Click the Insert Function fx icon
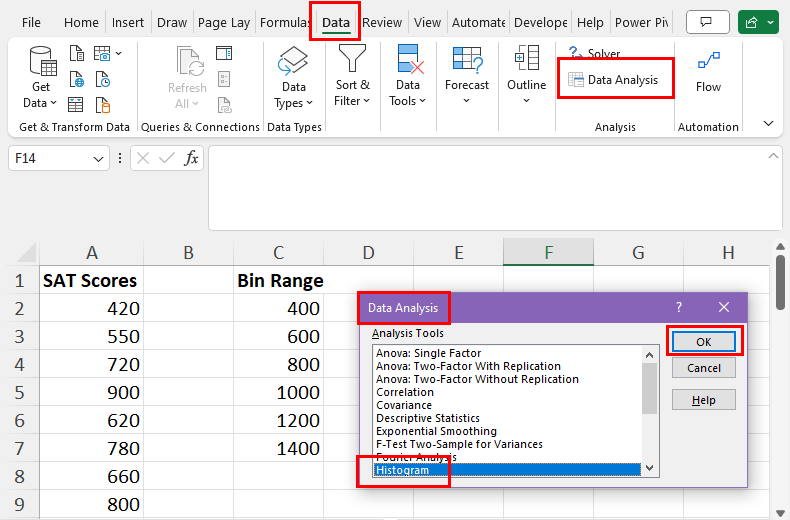Screen dimensions: 790x520 191,158
